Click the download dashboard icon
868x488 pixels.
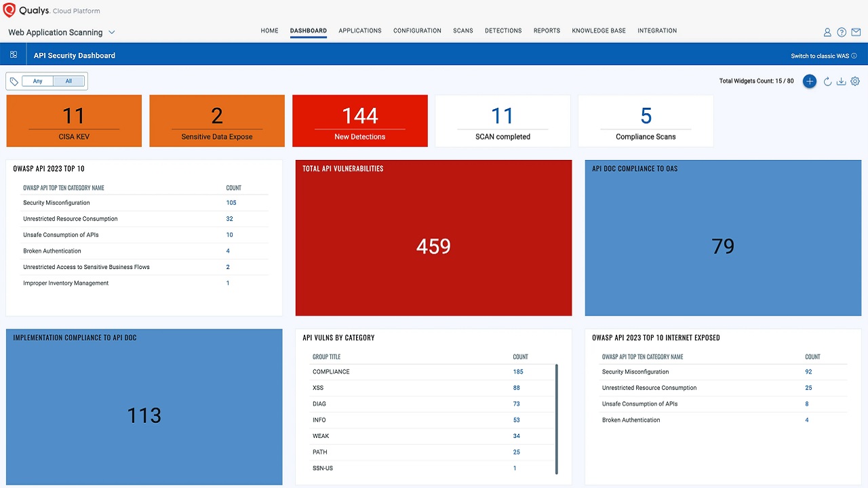(841, 81)
